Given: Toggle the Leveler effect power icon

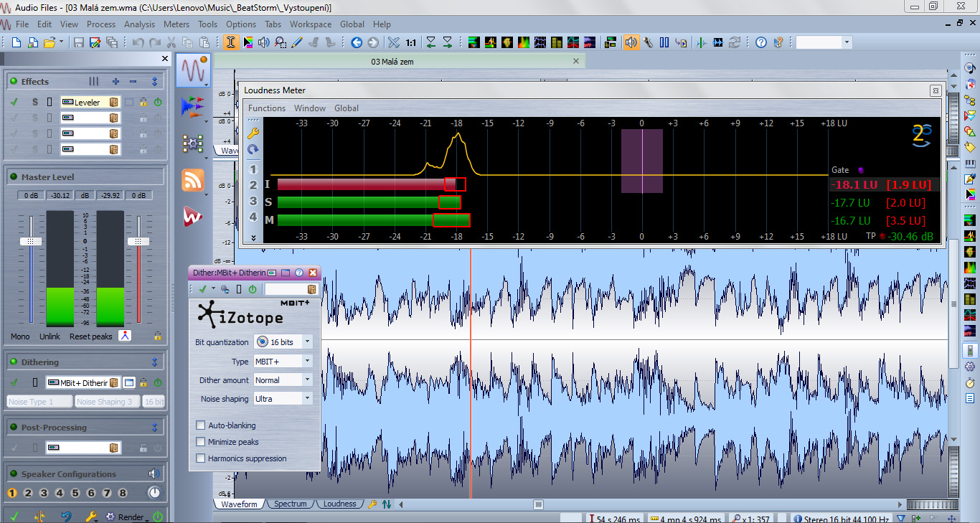Looking at the screenshot, I should [x=158, y=103].
